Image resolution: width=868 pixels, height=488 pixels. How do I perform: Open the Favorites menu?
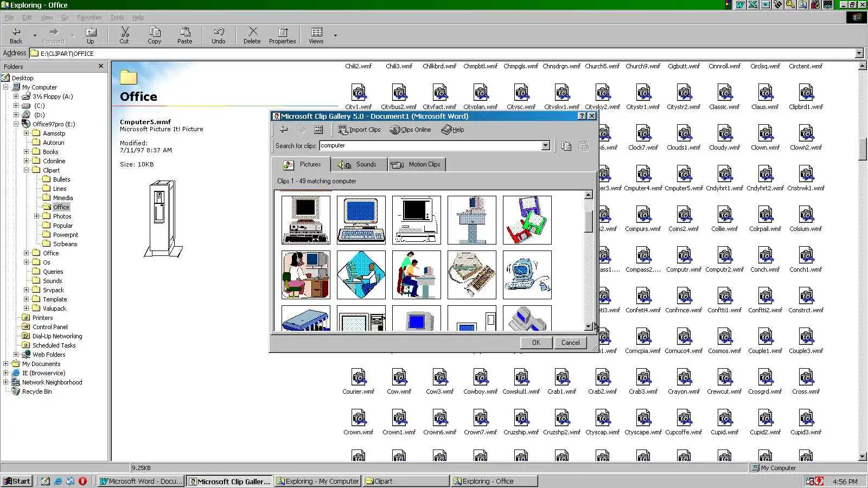(90, 17)
